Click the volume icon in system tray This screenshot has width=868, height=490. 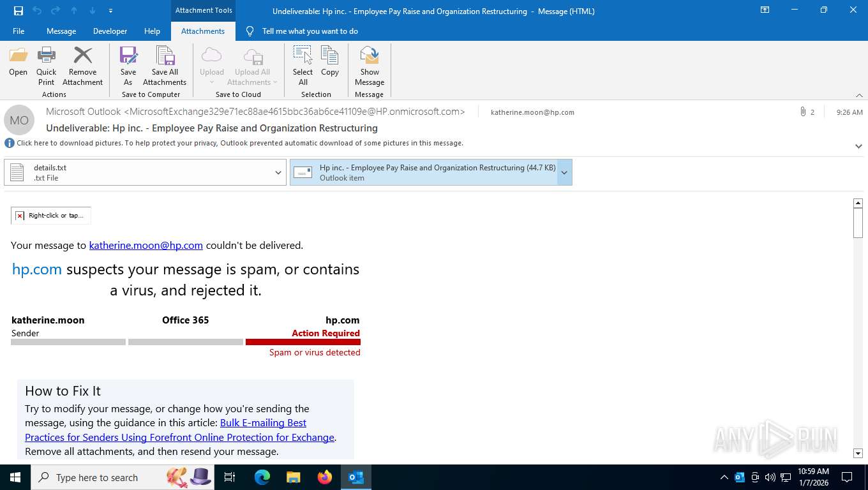tap(770, 477)
